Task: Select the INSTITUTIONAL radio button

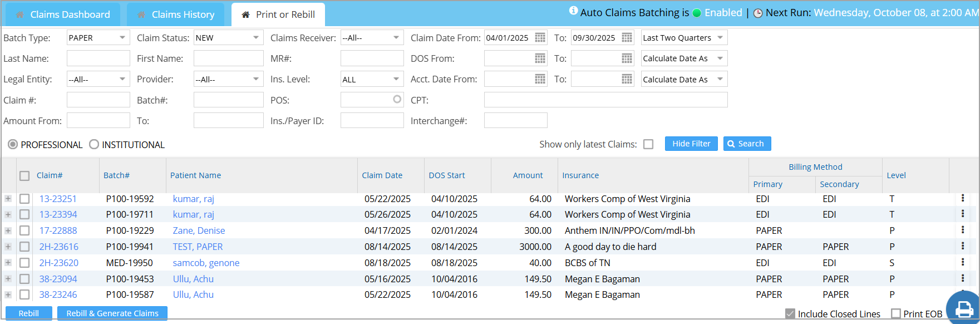Action: coord(94,145)
